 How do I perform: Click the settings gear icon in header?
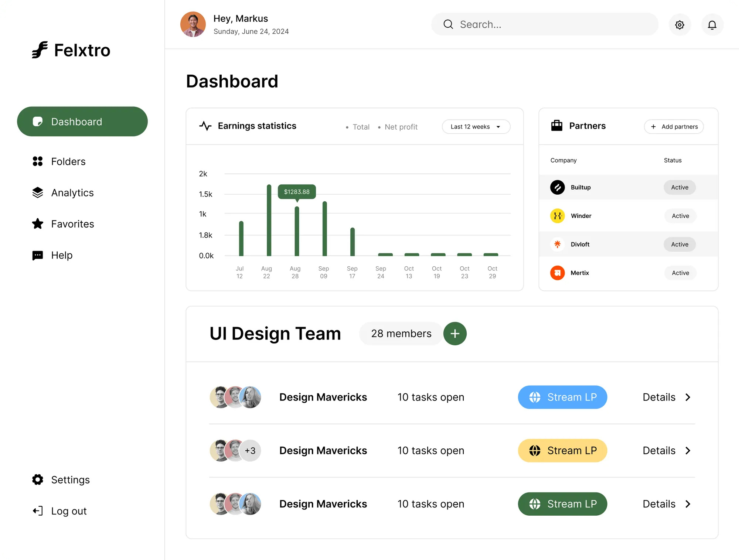[x=680, y=25]
